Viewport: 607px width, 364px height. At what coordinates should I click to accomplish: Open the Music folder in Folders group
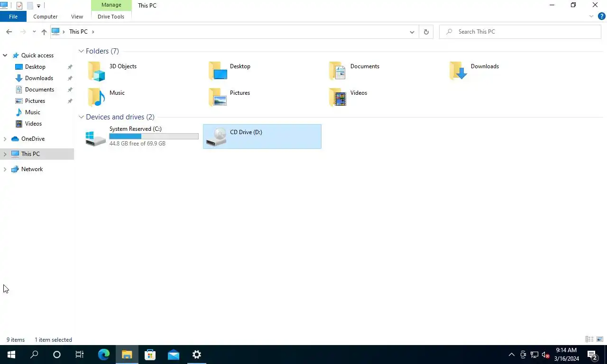(96, 98)
